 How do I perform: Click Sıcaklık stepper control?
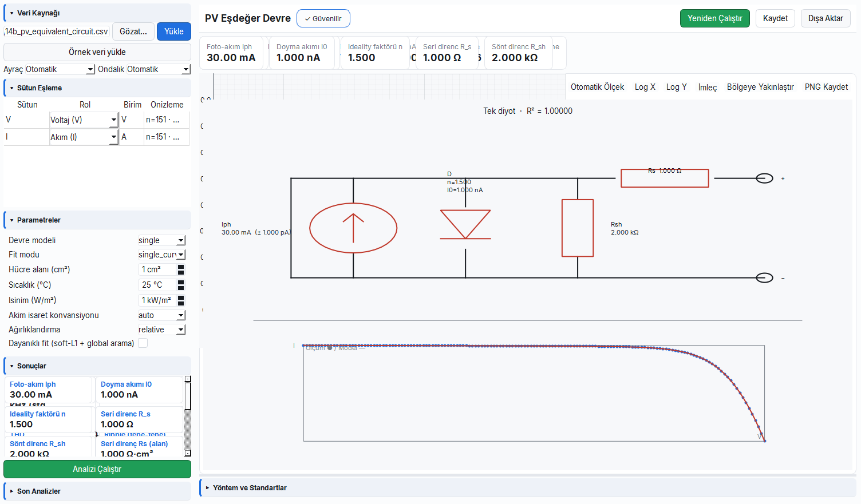[x=181, y=285]
